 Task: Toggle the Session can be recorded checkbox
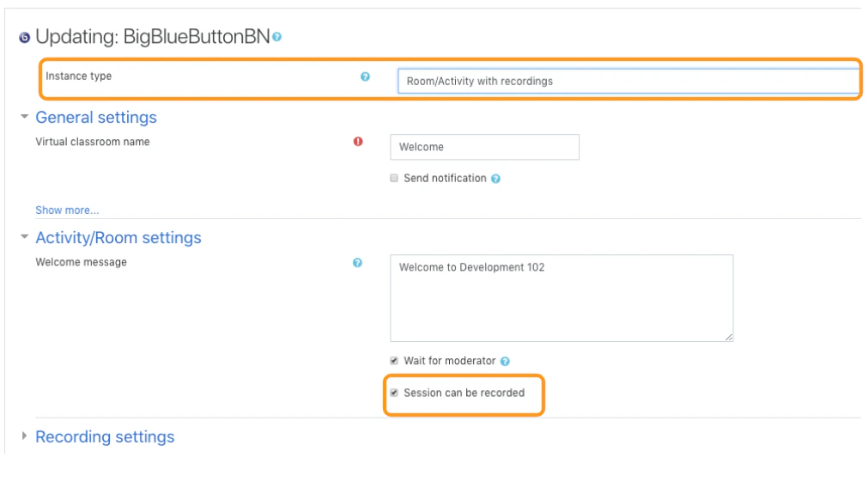(394, 393)
